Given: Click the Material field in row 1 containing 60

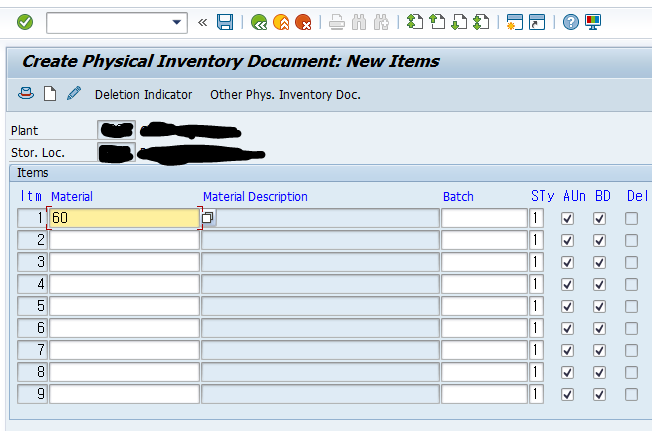Looking at the screenshot, I should pyautogui.click(x=124, y=218).
